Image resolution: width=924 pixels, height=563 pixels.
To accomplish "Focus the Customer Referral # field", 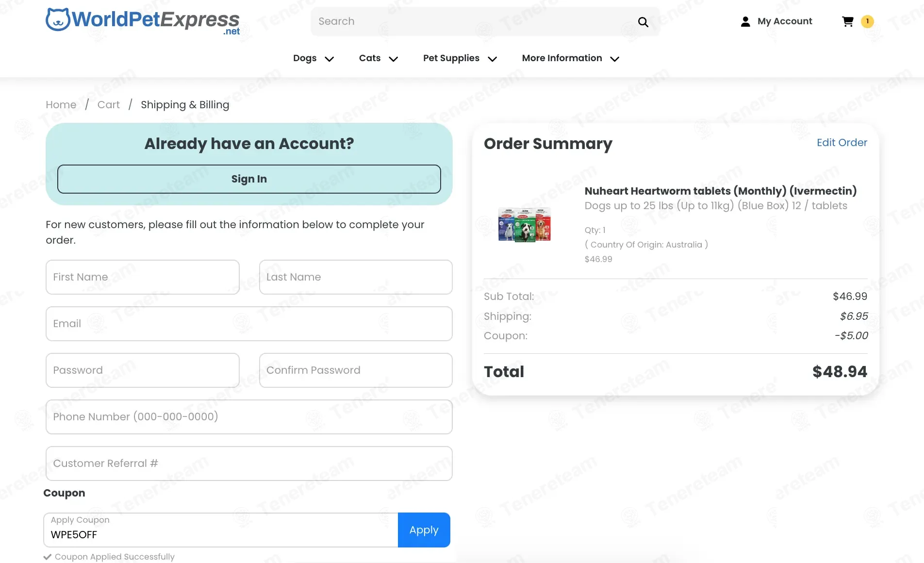I will click(x=249, y=464).
